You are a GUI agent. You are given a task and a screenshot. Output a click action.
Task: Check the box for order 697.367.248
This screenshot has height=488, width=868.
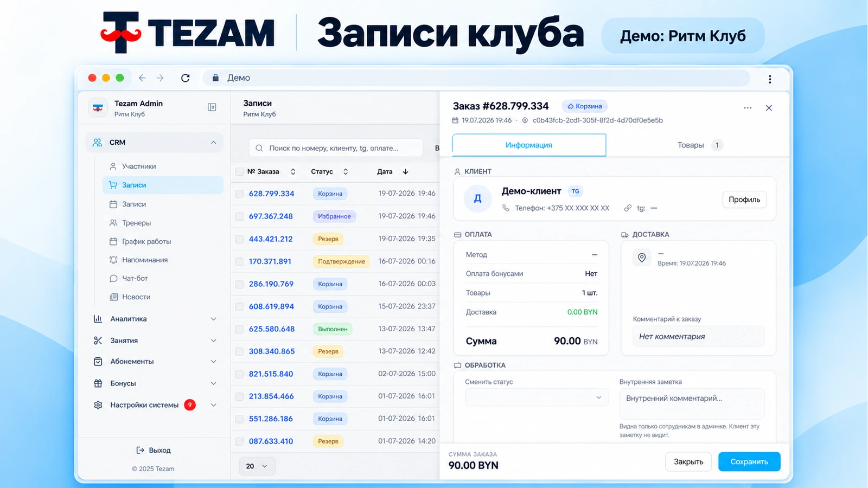[239, 216]
